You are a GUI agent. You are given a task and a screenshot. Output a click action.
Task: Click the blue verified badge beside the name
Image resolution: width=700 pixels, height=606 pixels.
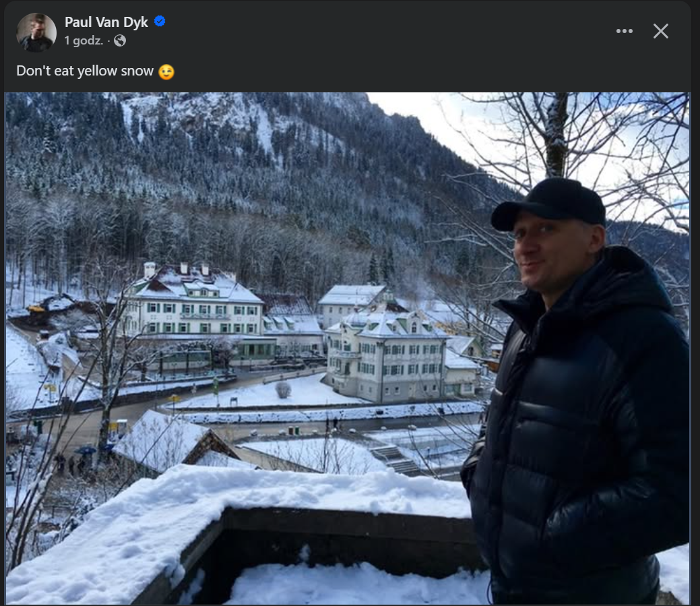(x=160, y=22)
